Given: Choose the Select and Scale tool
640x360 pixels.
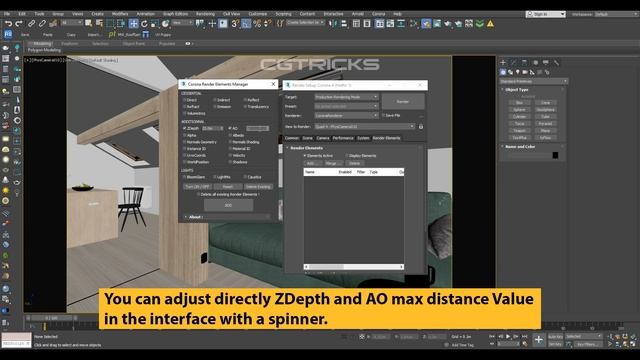Looking at the screenshot, I should click(155, 24).
